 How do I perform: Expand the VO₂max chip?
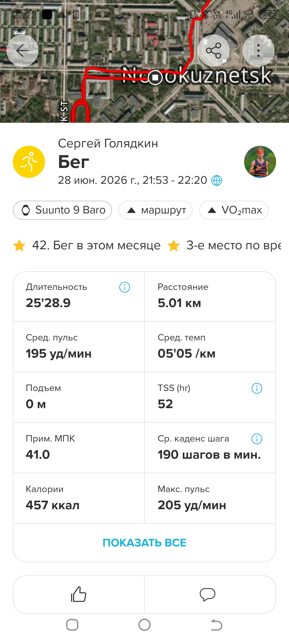[x=234, y=210]
